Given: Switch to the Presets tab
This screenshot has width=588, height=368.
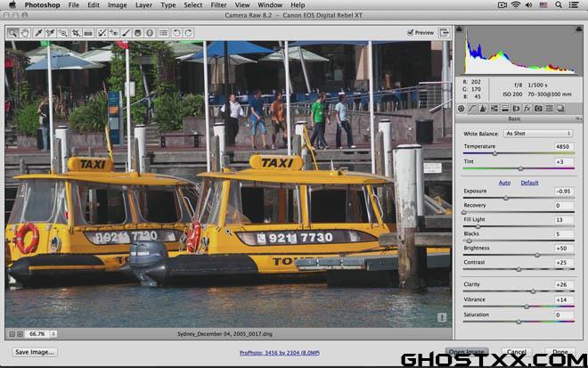Looking at the screenshot, I should [x=549, y=109].
